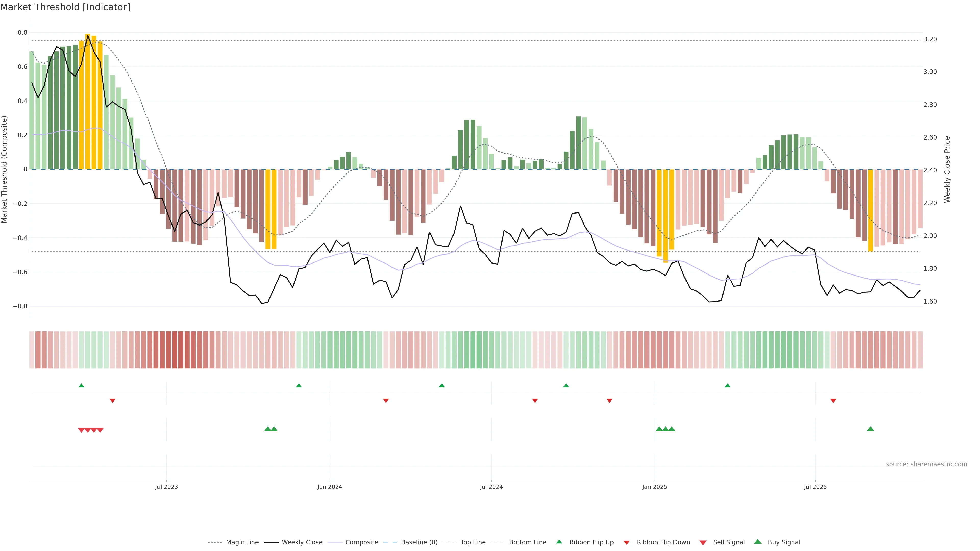Click the Baseline (0) legend label
This screenshot has width=980, height=551.
pos(419,542)
